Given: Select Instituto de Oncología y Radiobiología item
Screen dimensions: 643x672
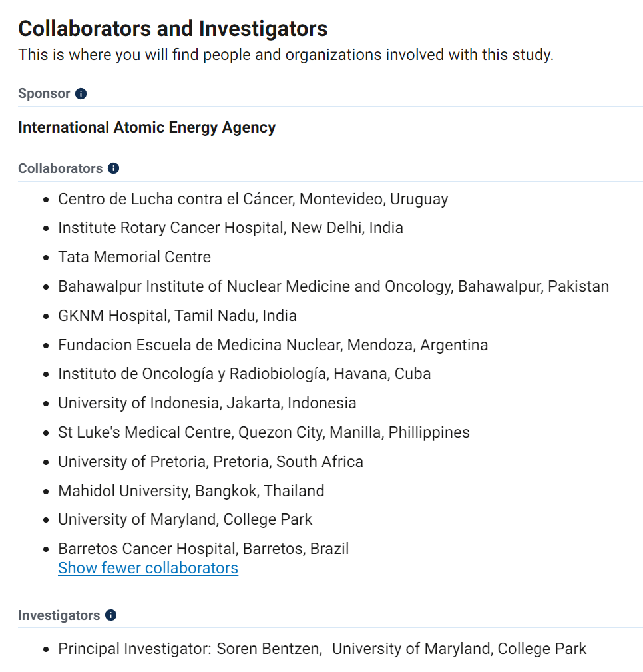Looking at the screenshot, I should (244, 374).
